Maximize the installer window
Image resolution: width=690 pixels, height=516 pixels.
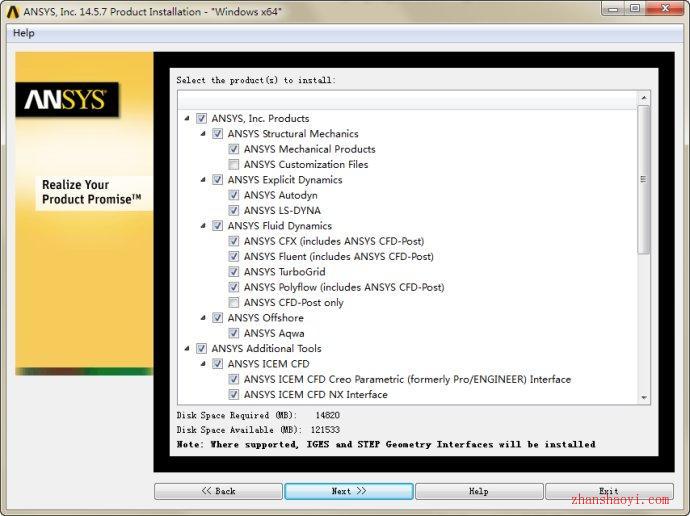635,8
